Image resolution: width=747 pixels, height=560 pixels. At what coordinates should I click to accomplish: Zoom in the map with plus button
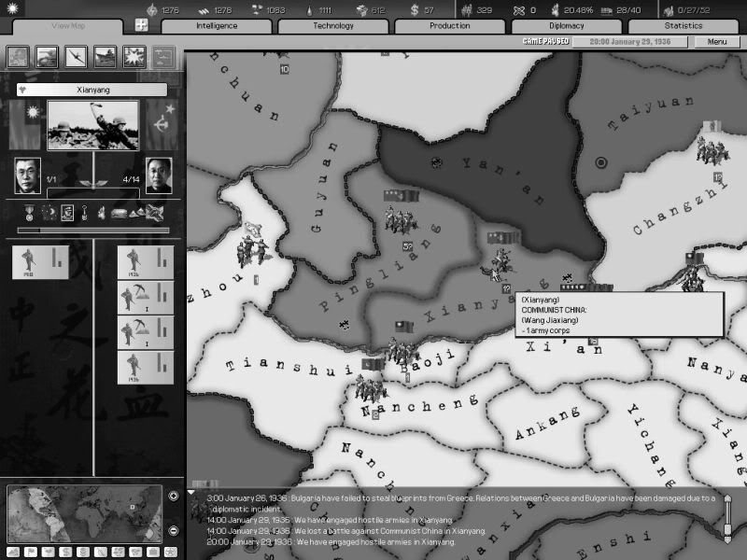point(174,496)
